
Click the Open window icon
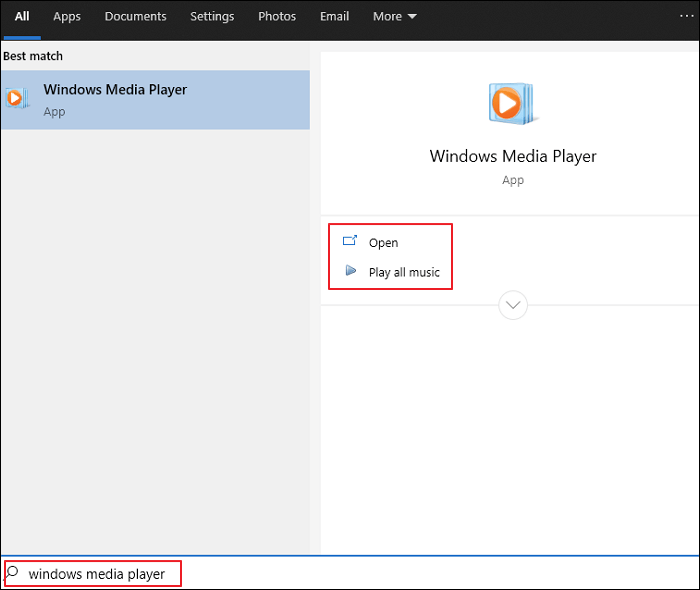(350, 241)
